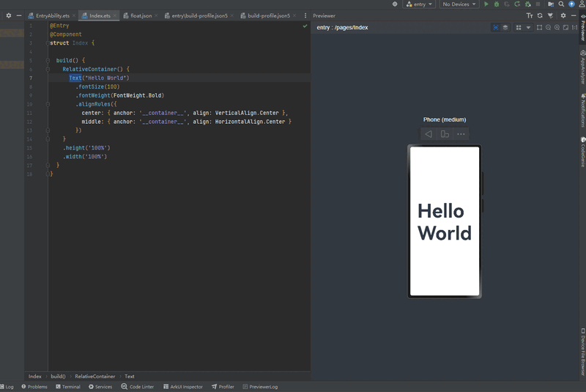Screen dimensions: 586x392
Task: Toggle the layers view in Previewer
Action: [505, 28]
